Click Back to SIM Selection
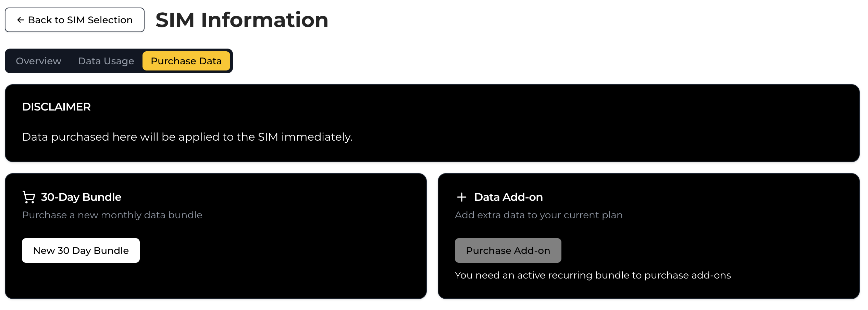 pyautogui.click(x=75, y=20)
